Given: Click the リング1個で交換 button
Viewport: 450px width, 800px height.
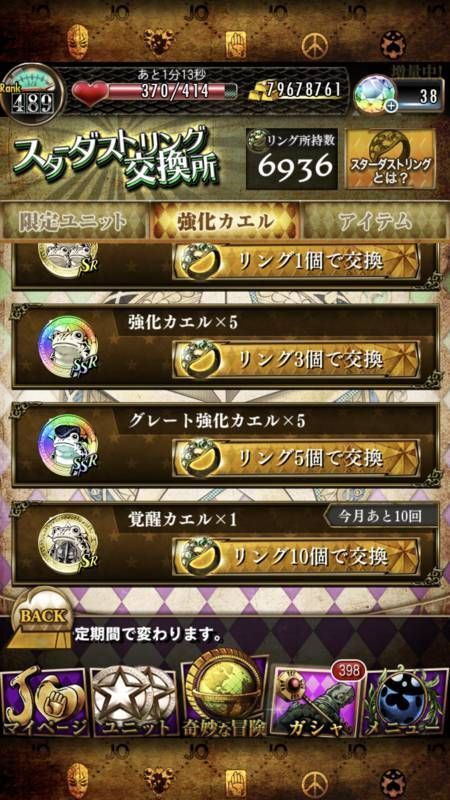Looking at the screenshot, I should [x=296, y=261].
